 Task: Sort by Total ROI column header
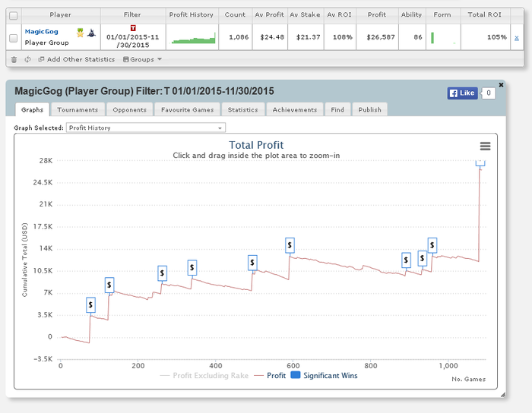(485, 15)
